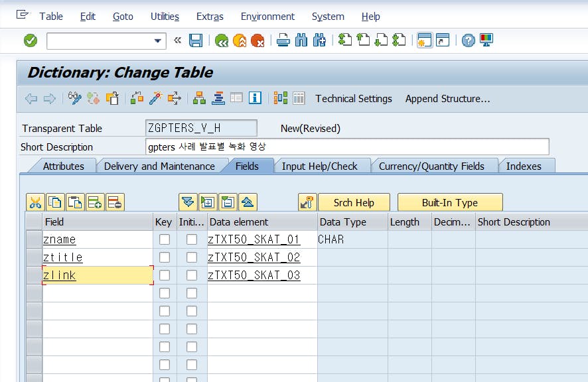This screenshot has width=588, height=382.
Task: Click the Find binoculars icon
Action: pos(301,41)
